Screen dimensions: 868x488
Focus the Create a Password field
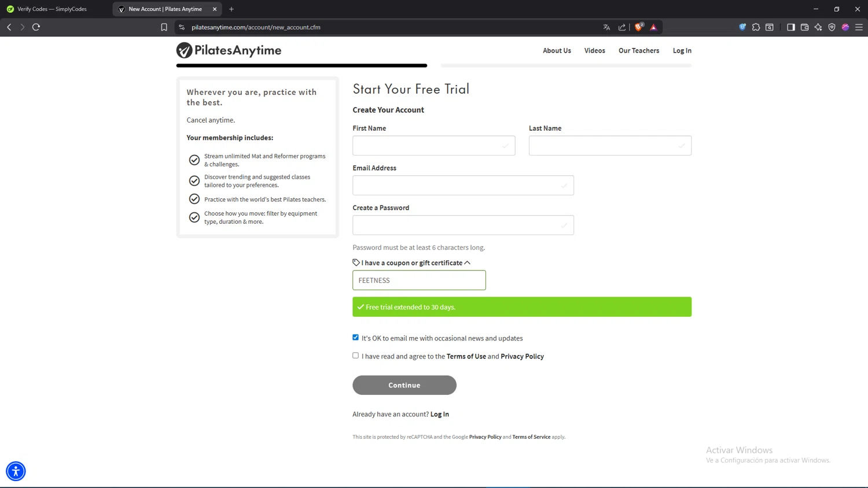(x=463, y=225)
